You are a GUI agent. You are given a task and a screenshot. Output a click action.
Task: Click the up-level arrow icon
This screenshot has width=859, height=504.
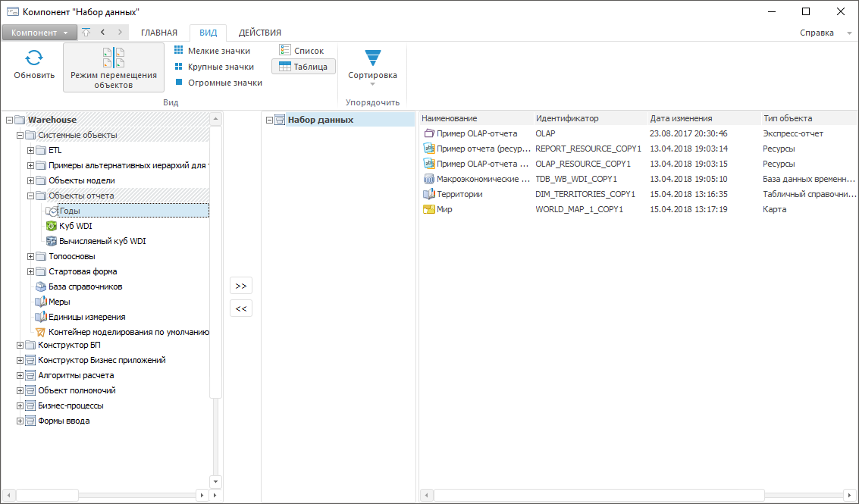click(x=86, y=33)
